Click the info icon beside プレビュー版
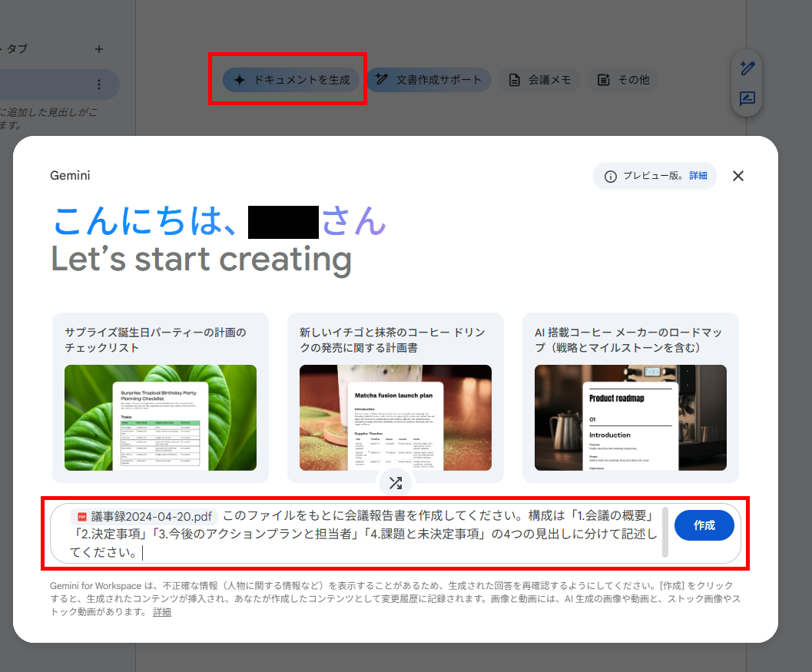812x672 pixels. pos(611,177)
